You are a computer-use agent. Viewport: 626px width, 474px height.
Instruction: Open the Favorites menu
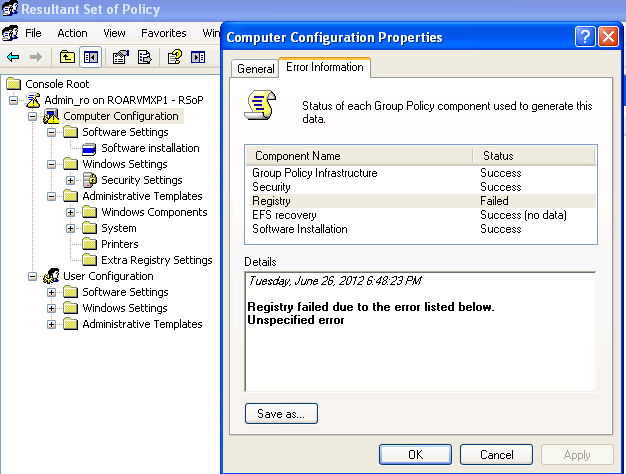[164, 33]
